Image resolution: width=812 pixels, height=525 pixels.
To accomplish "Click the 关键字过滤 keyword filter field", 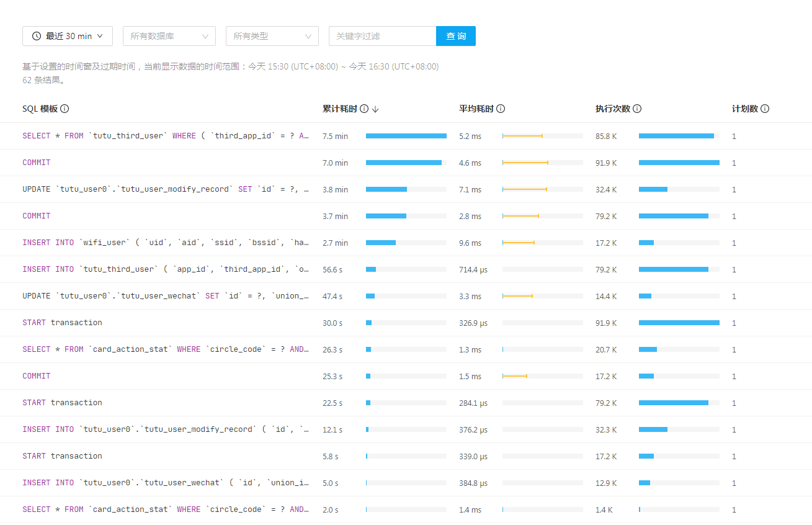I will click(x=382, y=36).
